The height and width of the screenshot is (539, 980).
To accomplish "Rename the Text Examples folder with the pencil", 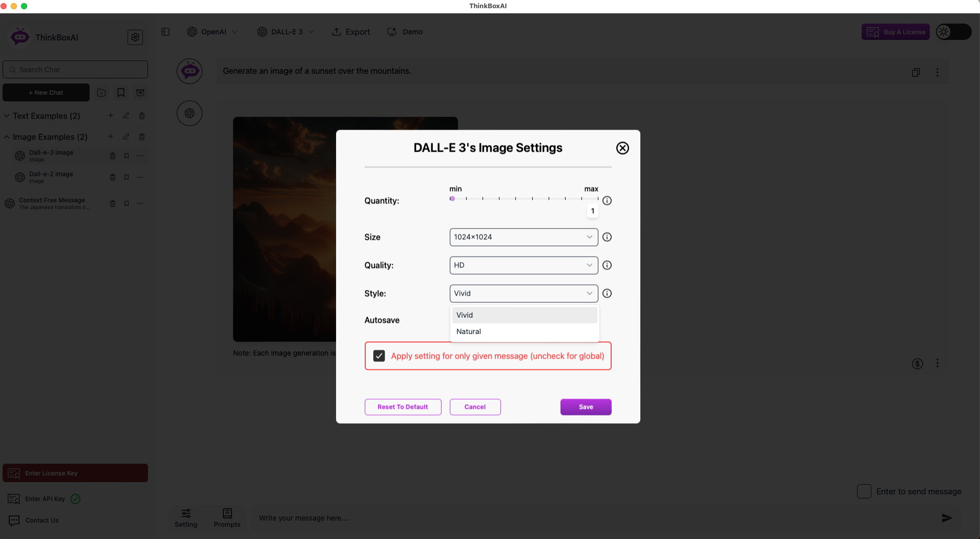I will point(126,116).
